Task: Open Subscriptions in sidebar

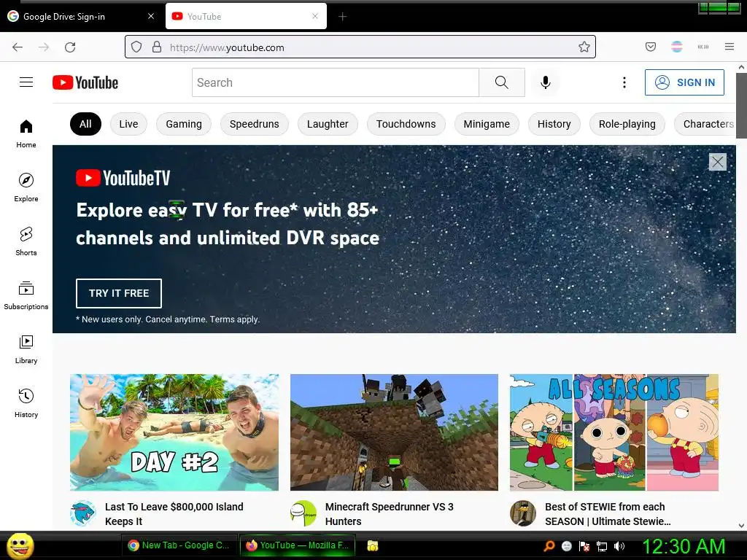Action: (x=26, y=295)
